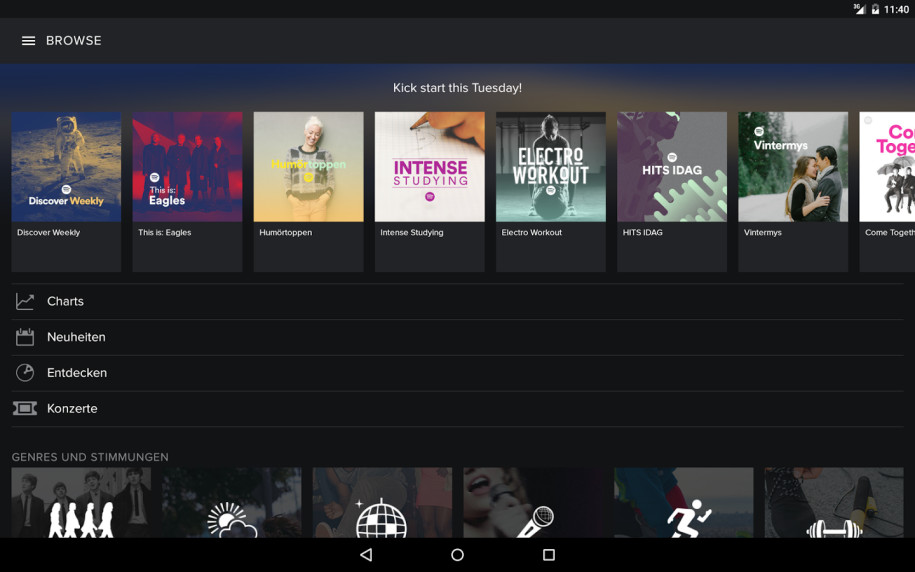Open the hamburger navigation menu
Viewport: 915px width, 572px height.
point(28,41)
